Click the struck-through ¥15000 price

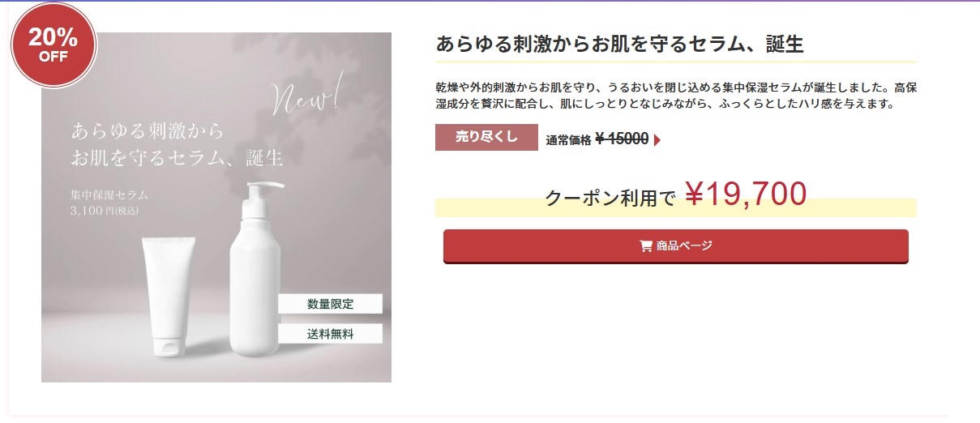point(622,139)
